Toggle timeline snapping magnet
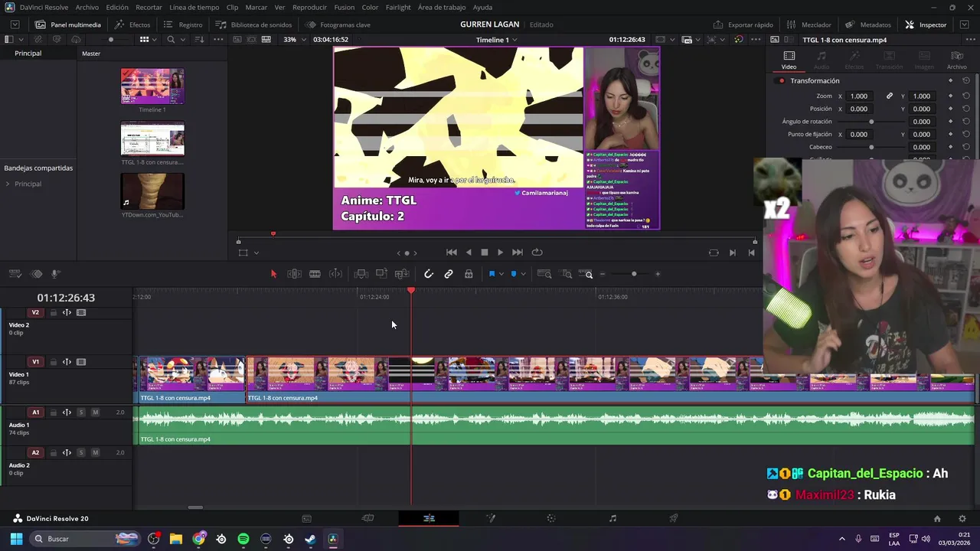Screen dimensions: 980x551 point(429,274)
